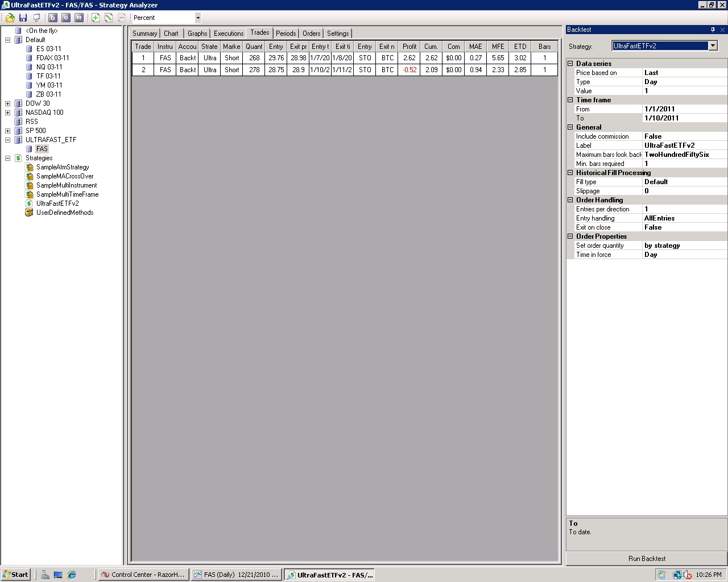Click the toolbar 'o' button

[x=66, y=18]
